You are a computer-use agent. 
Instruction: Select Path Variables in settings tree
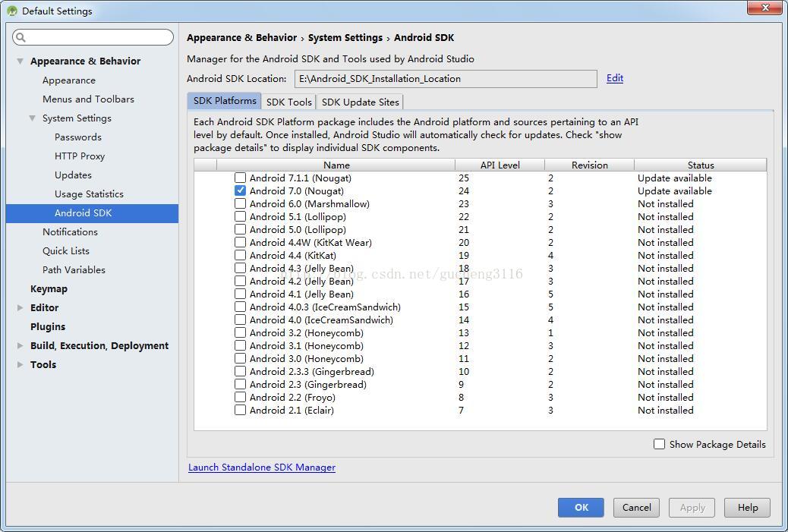[x=74, y=269]
